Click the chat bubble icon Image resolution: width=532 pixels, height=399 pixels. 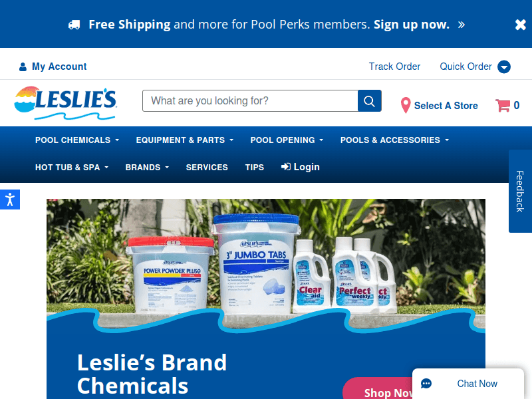pyautogui.click(x=426, y=384)
